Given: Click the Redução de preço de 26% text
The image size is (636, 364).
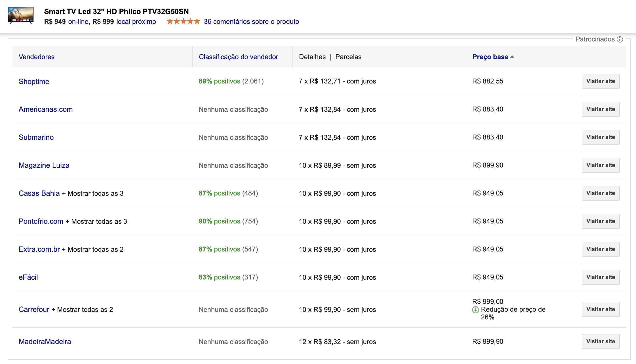Looking at the screenshot, I should pos(513,313).
